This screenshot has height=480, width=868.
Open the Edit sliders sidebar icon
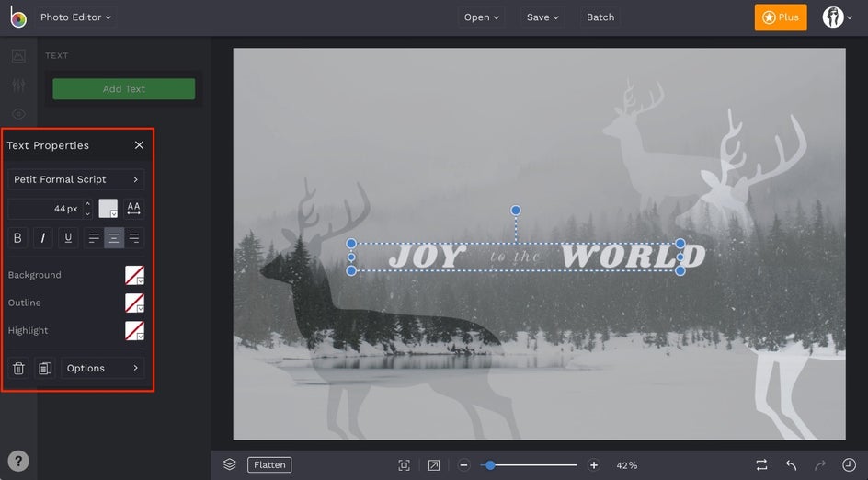(x=18, y=85)
